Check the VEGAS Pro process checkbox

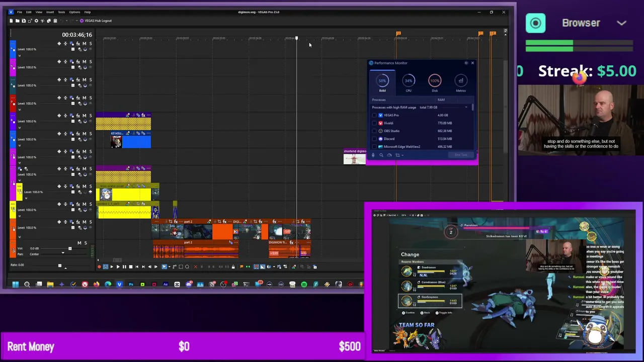point(374,115)
